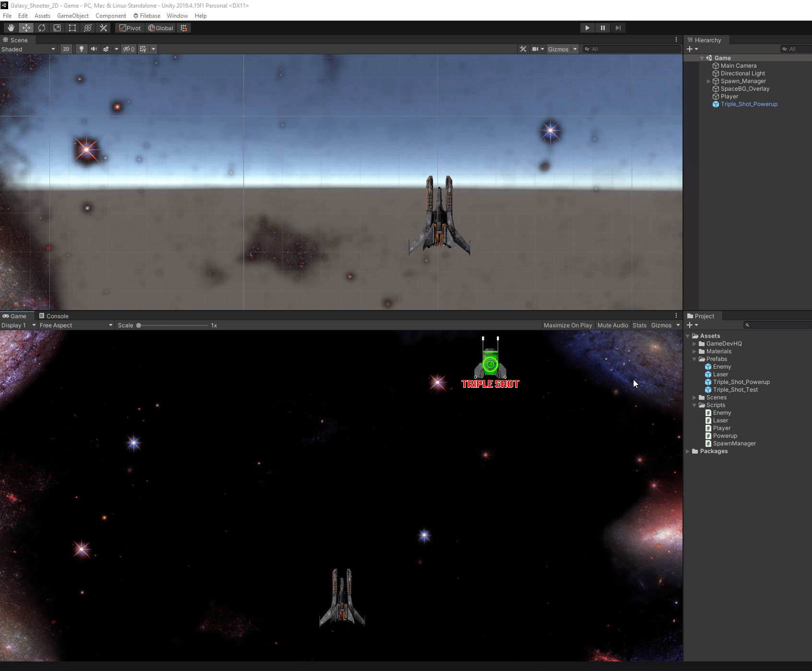Viewport: 812px width, 671px height.
Task: Open the Edit menu
Action: coord(23,16)
